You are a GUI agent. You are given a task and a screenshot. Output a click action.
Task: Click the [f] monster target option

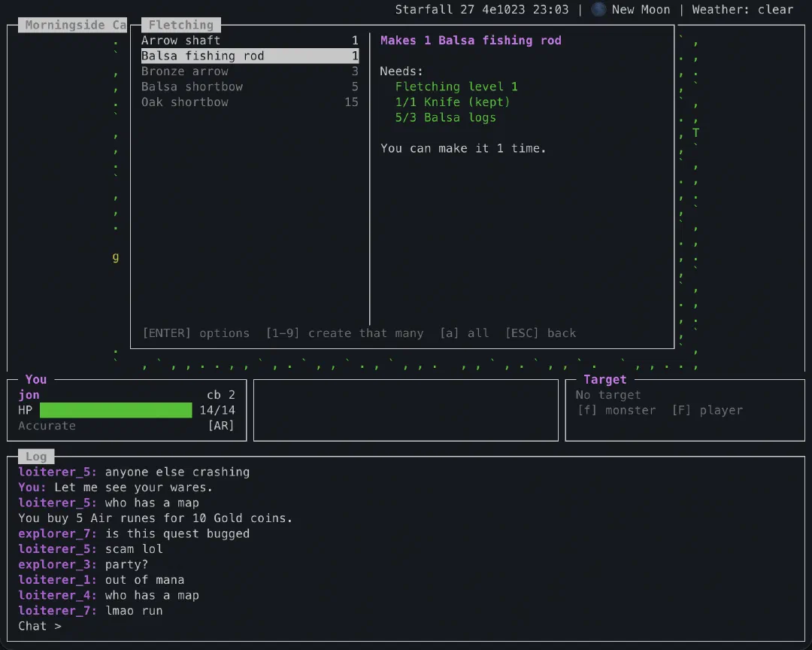tap(617, 411)
